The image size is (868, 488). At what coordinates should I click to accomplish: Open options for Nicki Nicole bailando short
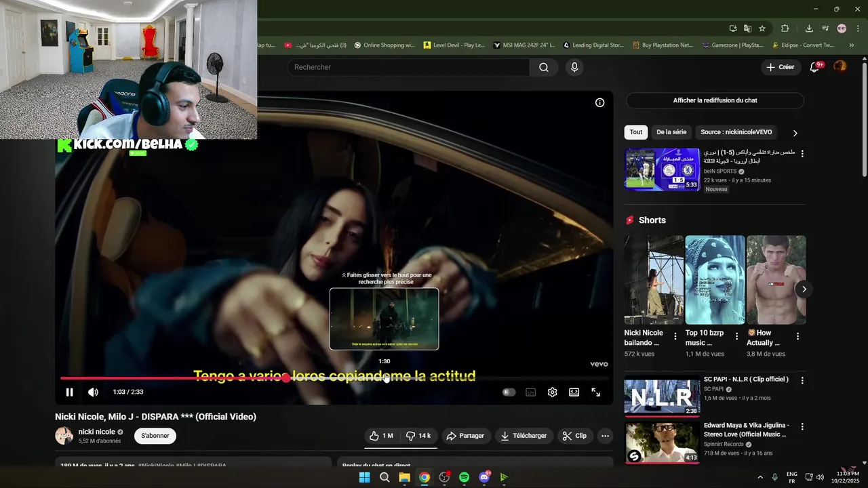[675, 336]
